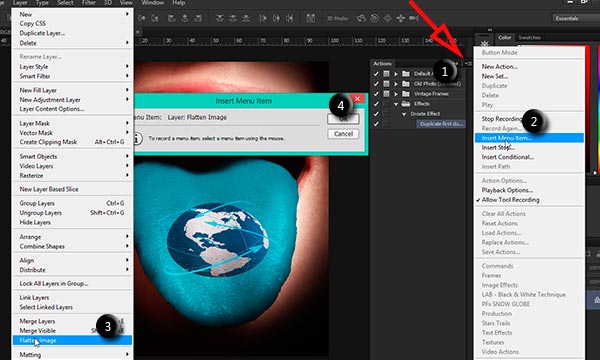The image size is (600, 360).
Task: Click the Default Actions folder icon
Action: pos(406,74)
